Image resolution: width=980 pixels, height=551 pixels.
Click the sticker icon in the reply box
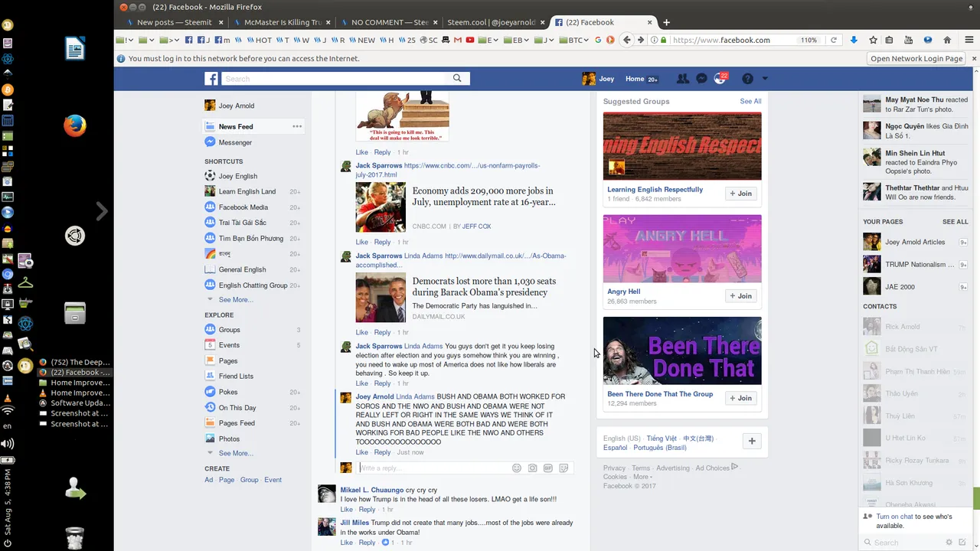pos(563,468)
